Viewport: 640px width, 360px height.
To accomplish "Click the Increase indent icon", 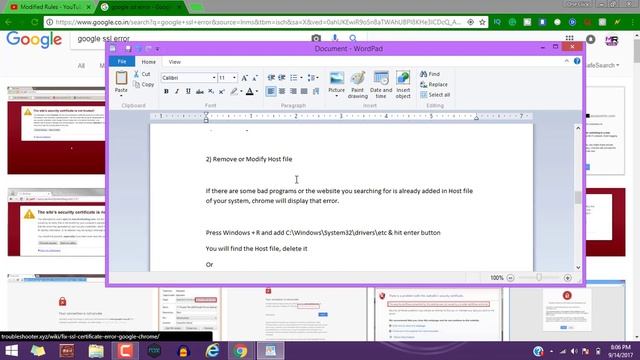I will 282,78.
